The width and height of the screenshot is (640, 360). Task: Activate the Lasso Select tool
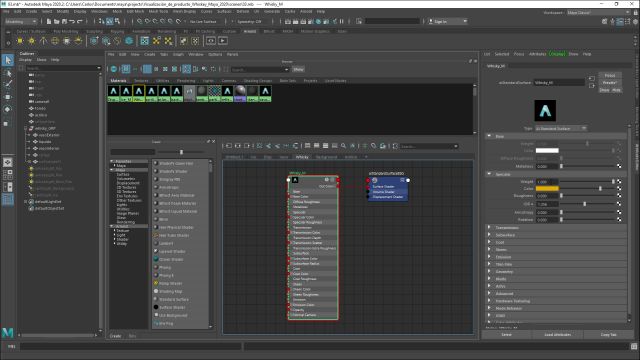(x=8, y=73)
